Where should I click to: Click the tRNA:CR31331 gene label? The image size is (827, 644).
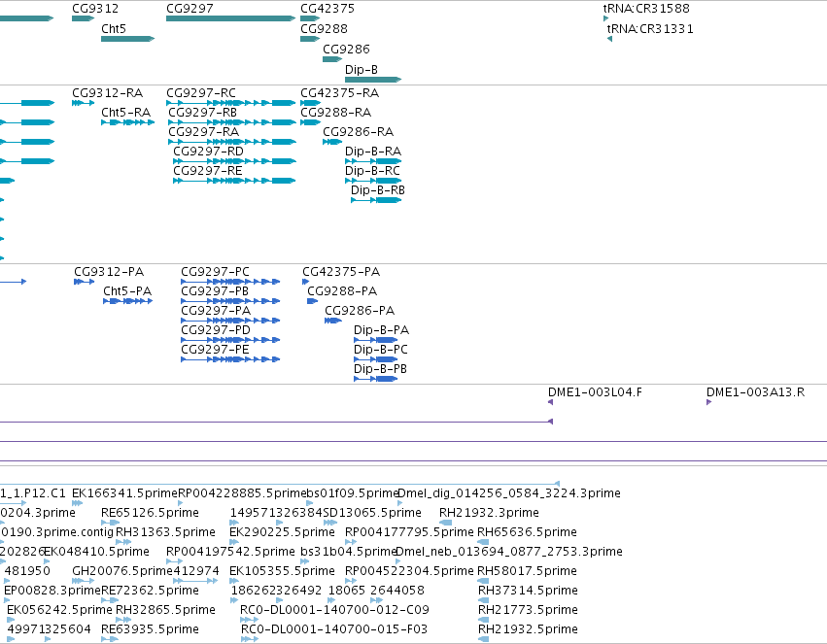pyautogui.click(x=650, y=29)
